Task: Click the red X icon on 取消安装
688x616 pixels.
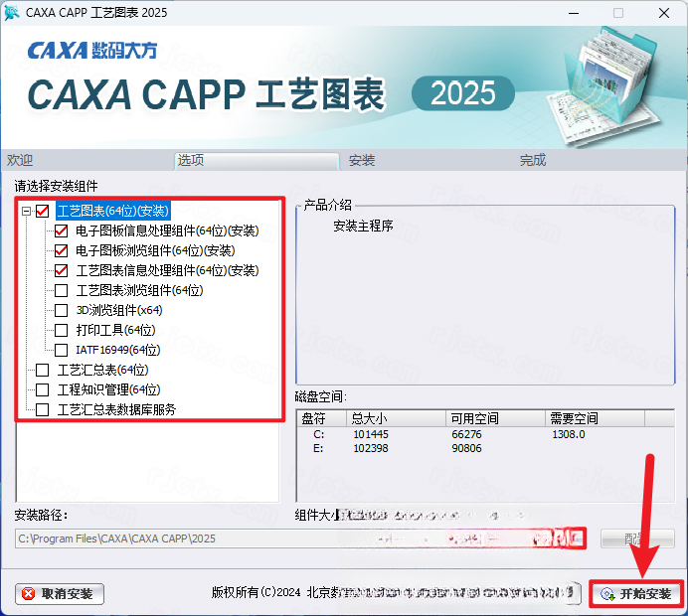Action: click(x=29, y=594)
